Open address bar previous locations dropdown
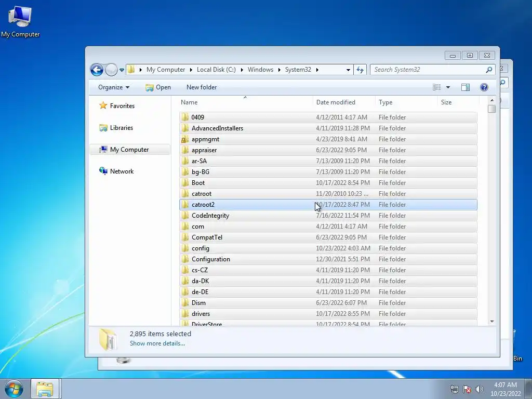 [x=348, y=70]
